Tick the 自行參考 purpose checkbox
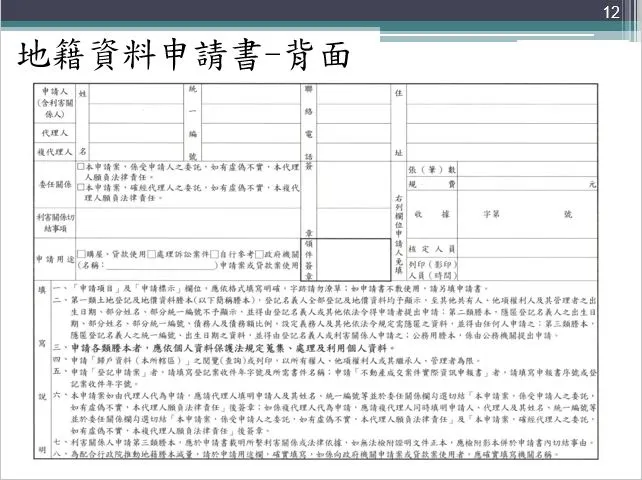 coord(215,254)
